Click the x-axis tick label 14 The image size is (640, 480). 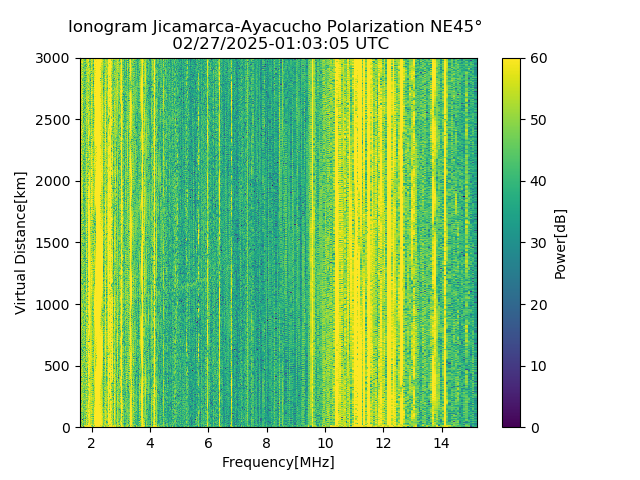[442, 443]
